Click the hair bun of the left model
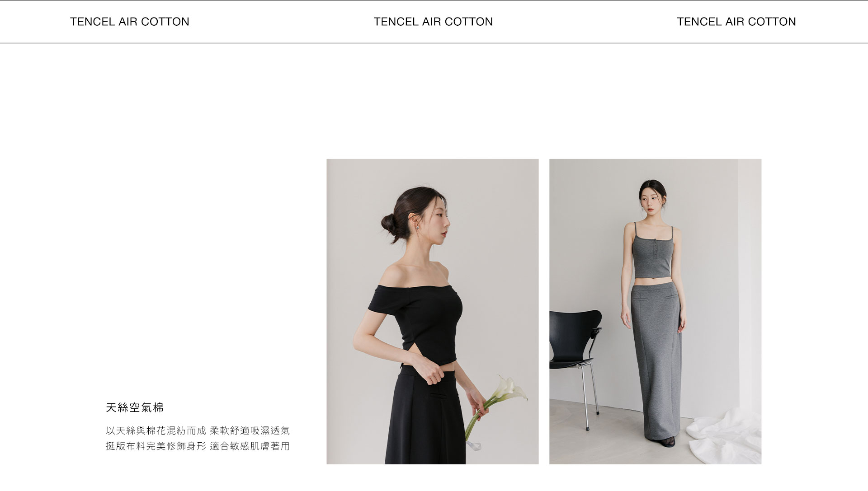Screen dimensions: 868x491 coord(389,225)
